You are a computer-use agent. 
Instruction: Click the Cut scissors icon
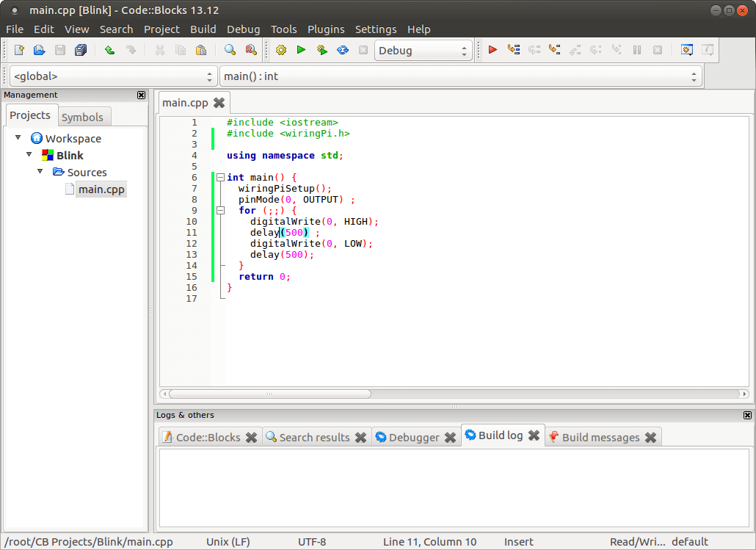pos(160,50)
